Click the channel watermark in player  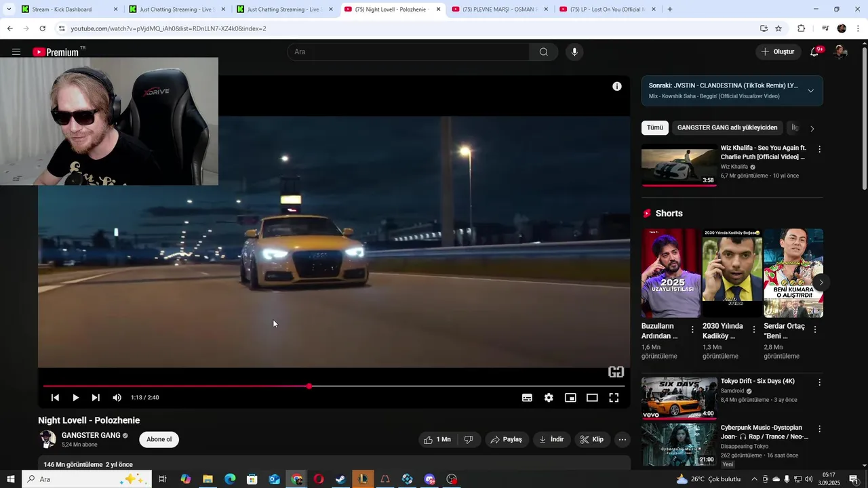(x=616, y=371)
